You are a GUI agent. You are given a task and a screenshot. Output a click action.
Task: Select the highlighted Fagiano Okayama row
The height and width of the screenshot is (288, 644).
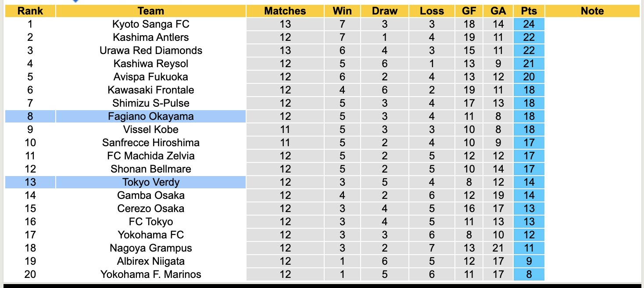(x=150, y=116)
